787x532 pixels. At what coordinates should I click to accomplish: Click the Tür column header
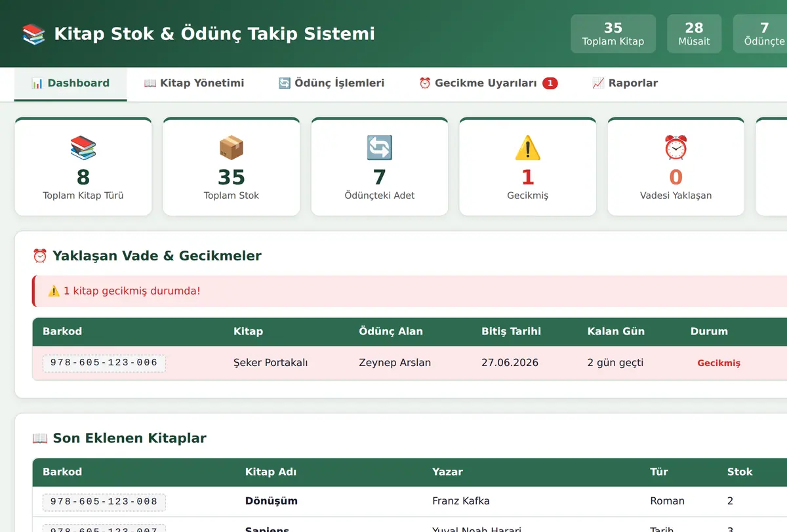click(x=659, y=472)
